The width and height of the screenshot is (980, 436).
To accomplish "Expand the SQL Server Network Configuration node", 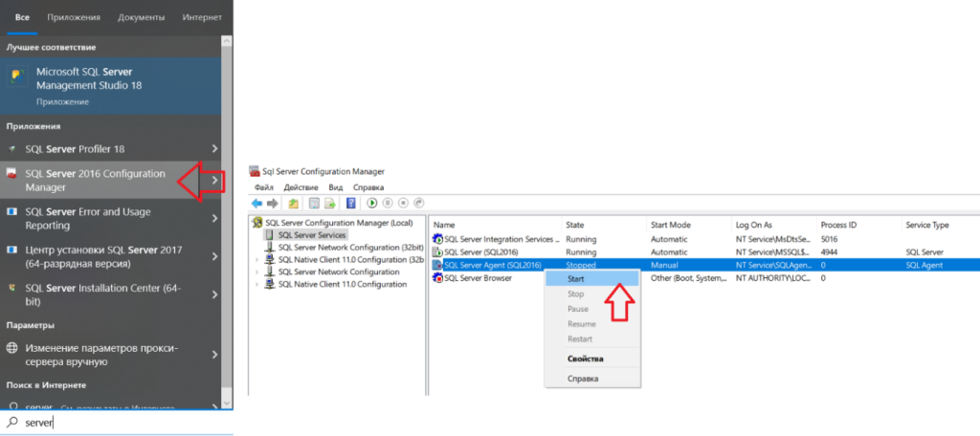I will pos(256,272).
